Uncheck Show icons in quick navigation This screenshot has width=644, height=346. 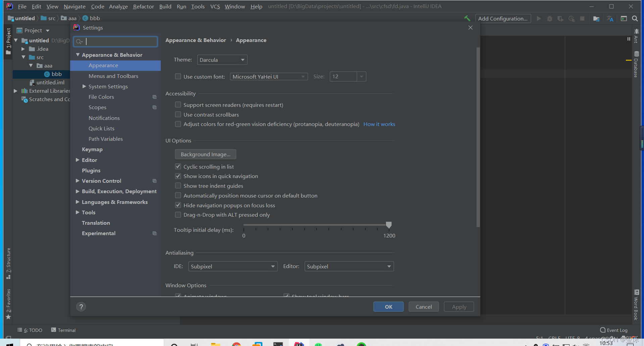point(178,176)
